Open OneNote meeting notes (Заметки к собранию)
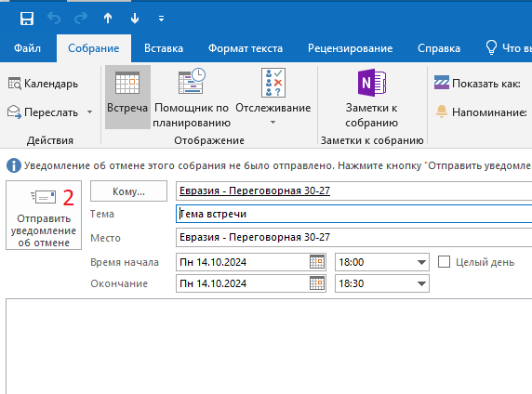The width and height of the screenshot is (532, 394). [x=371, y=98]
